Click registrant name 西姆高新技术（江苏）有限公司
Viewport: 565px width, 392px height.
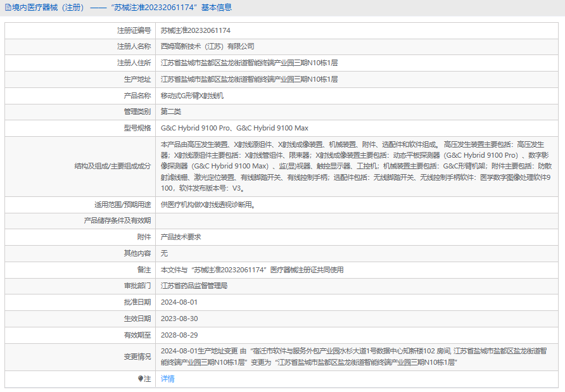point(207,47)
